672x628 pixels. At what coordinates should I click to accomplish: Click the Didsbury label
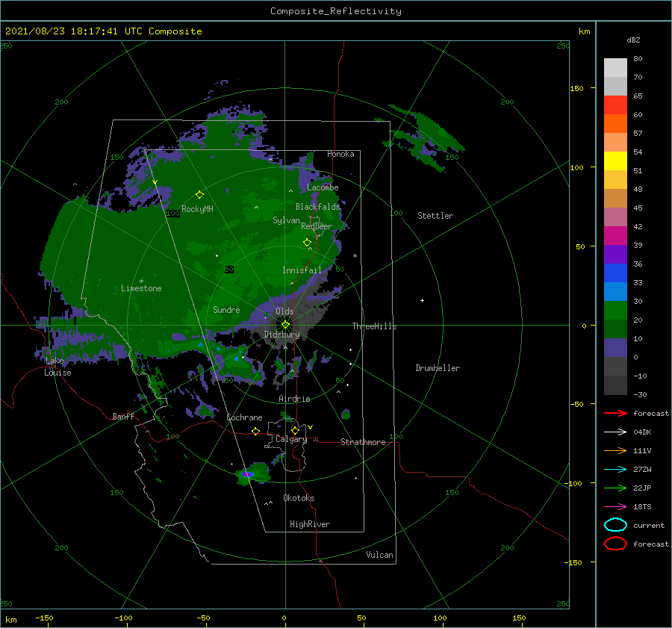pyautogui.click(x=281, y=335)
